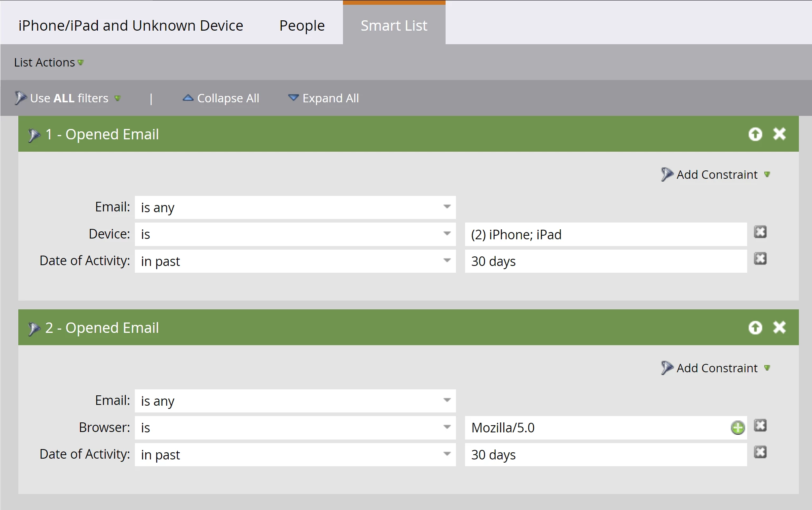Open Add Constraint menu in filter 2

pyautogui.click(x=716, y=368)
